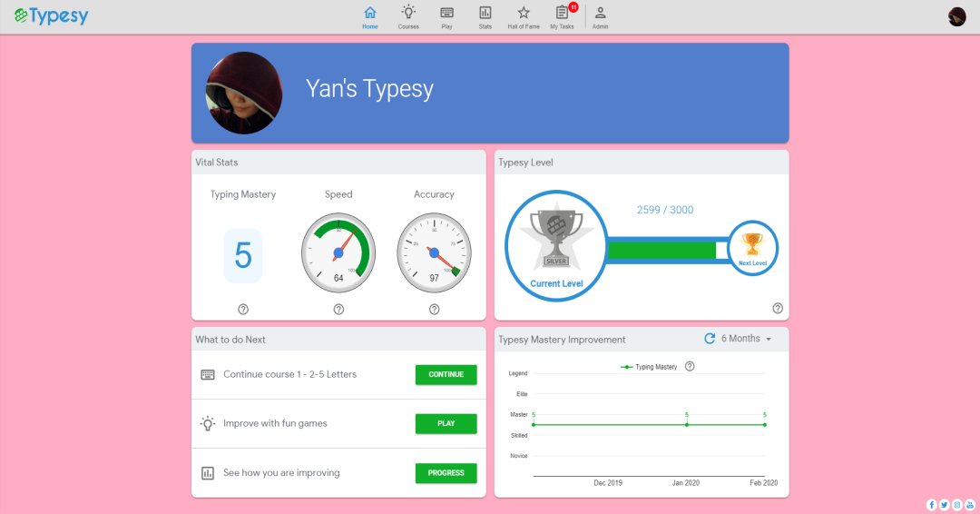Click the Yan's Typesy title

pyautogui.click(x=369, y=89)
